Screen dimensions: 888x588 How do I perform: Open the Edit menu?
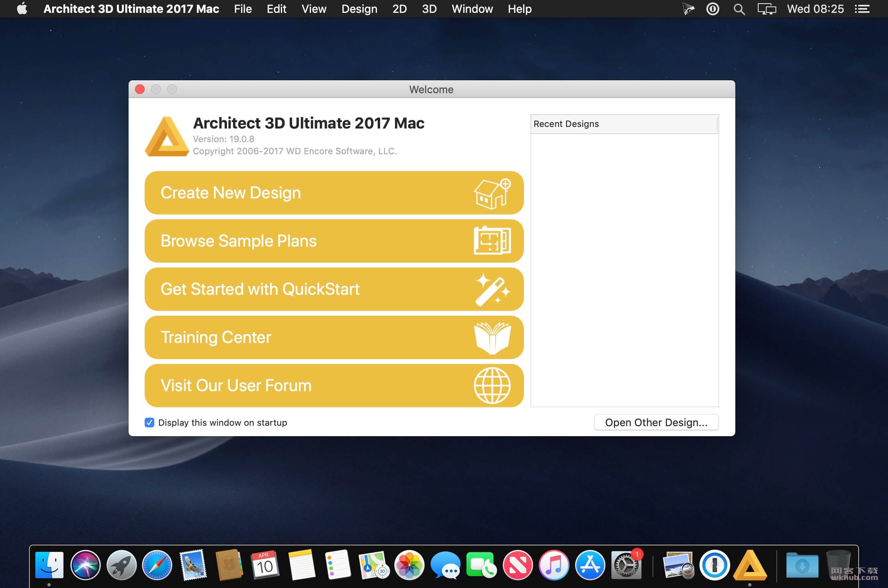coord(276,9)
